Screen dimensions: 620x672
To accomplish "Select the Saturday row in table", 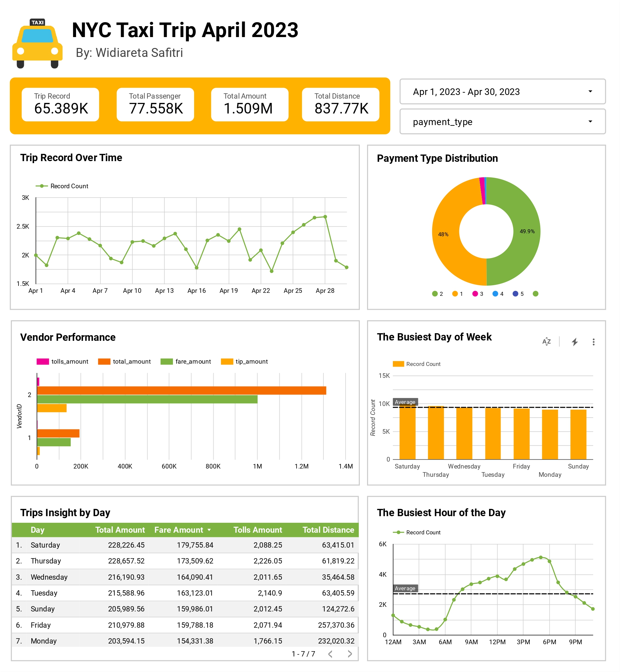I will (x=185, y=545).
